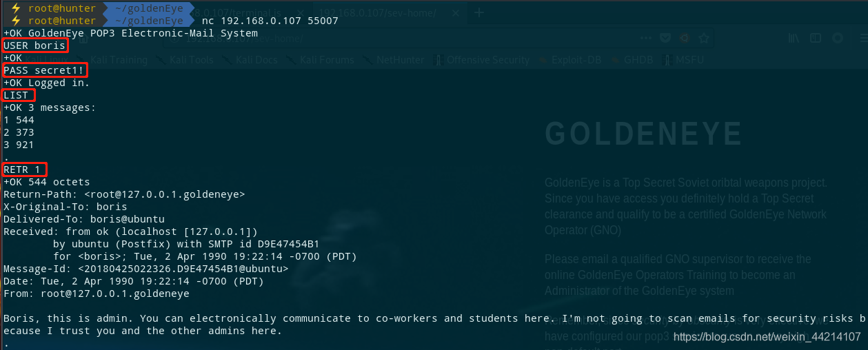Click the 'From: root@127.0.0.1.goldeneye' line
The width and height of the screenshot is (868, 350).
(x=97, y=294)
